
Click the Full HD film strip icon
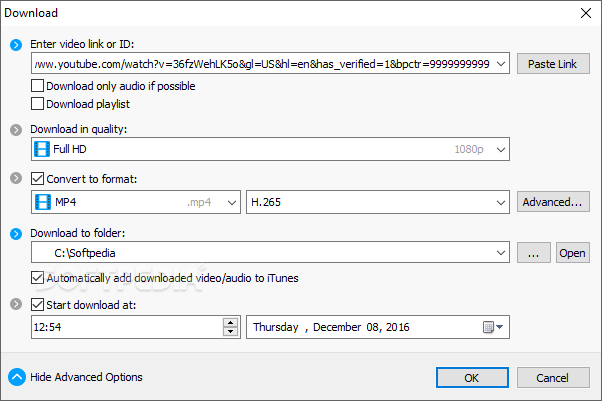click(x=42, y=149)
